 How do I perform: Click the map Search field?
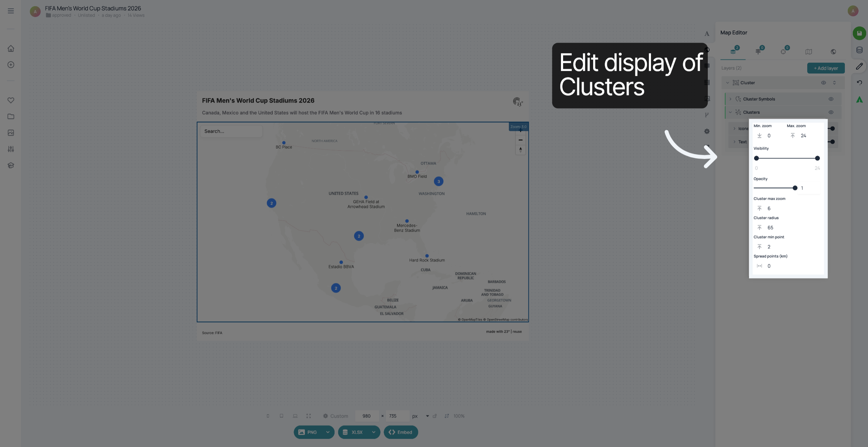231,131
